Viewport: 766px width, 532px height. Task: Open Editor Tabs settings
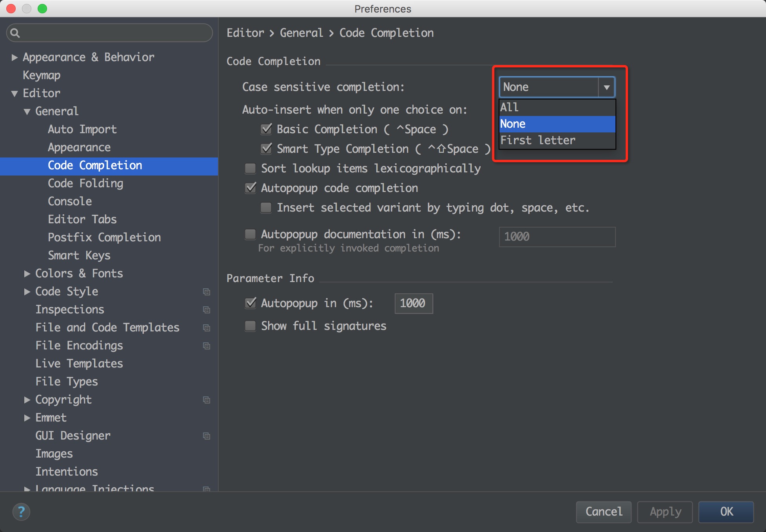(x=82, y=219)
